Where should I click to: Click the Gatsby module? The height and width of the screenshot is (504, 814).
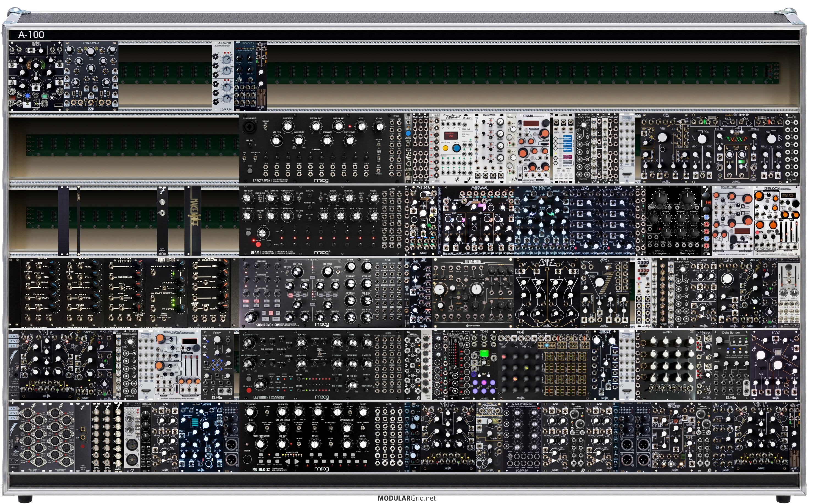437,365
